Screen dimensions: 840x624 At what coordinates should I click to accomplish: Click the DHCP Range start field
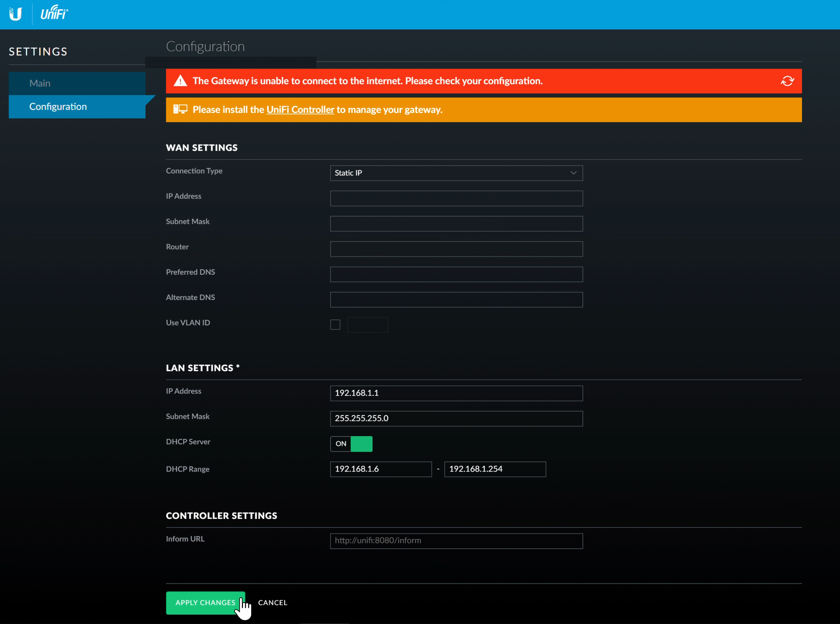coord(380,469)
